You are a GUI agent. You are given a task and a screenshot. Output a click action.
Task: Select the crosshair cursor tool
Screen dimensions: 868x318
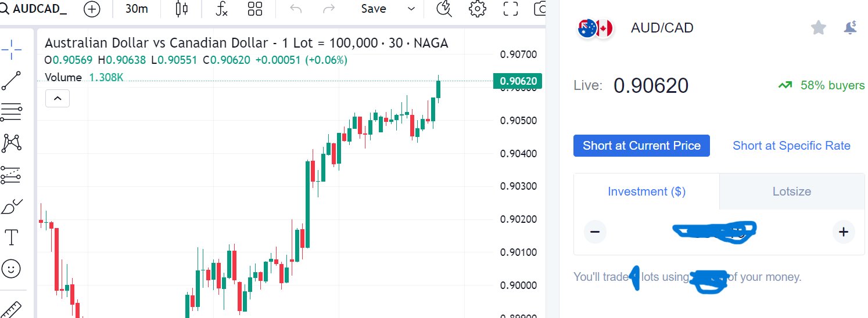pos(12,50)
